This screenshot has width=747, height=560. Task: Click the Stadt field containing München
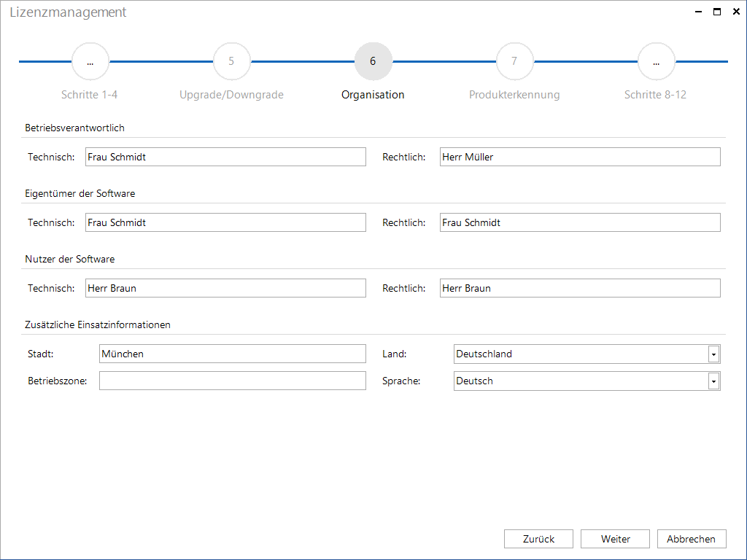(x=233, y=354)
